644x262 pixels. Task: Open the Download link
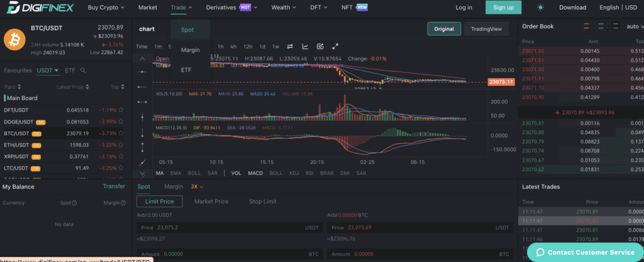coord(572,8)
